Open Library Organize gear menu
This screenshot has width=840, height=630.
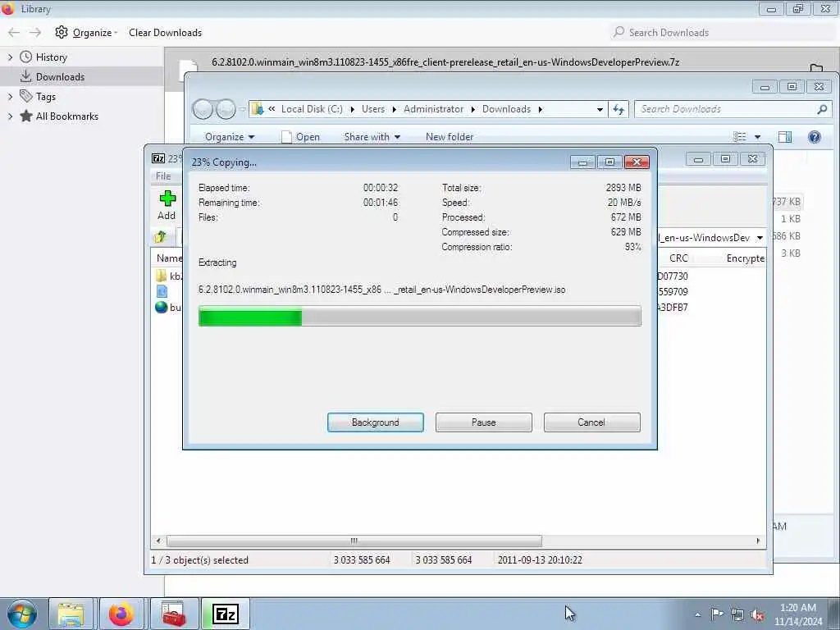(85, 33)
